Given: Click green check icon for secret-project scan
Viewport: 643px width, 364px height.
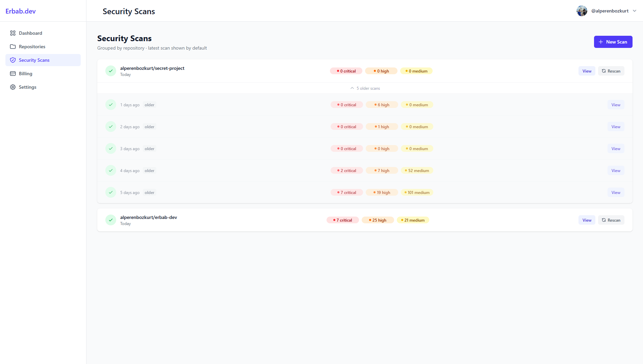Looking at the screenshot, I should pos(111,71).
